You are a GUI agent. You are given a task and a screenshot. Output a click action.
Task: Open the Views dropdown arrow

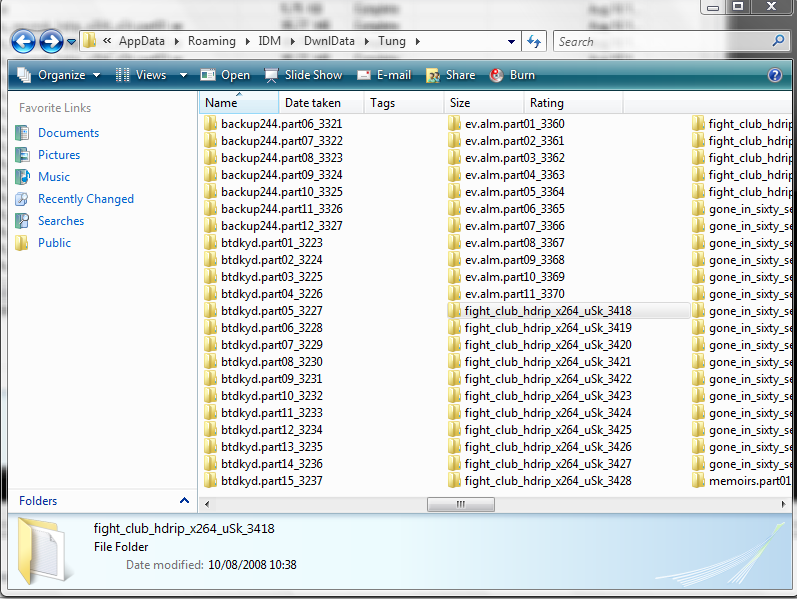point(183,75)
